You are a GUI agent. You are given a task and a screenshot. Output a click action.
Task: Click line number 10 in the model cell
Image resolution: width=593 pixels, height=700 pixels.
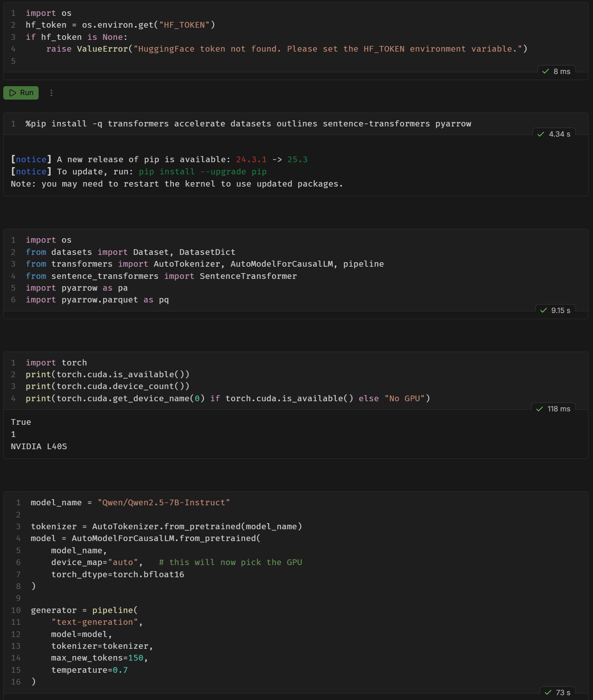(16, 610)
